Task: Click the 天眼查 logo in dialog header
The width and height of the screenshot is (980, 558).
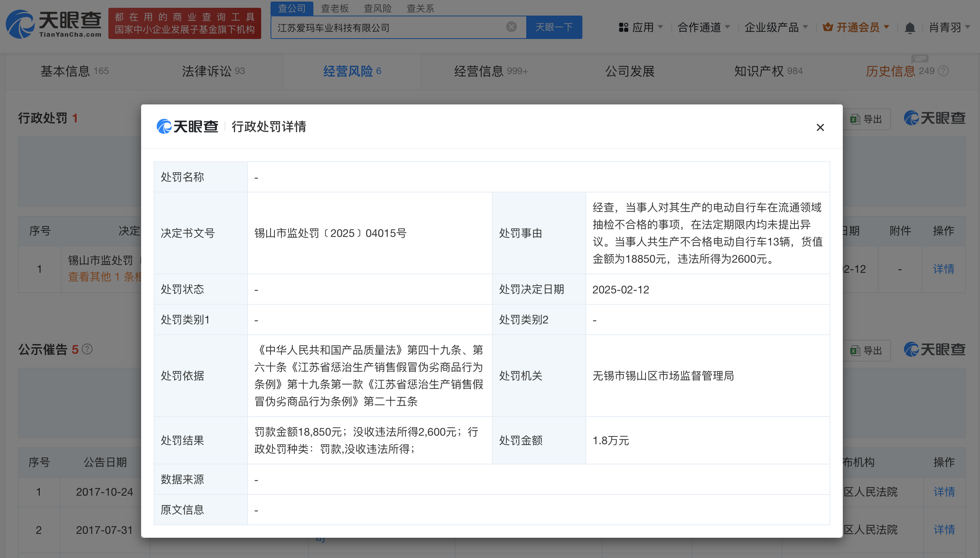Action: (187, 127)
